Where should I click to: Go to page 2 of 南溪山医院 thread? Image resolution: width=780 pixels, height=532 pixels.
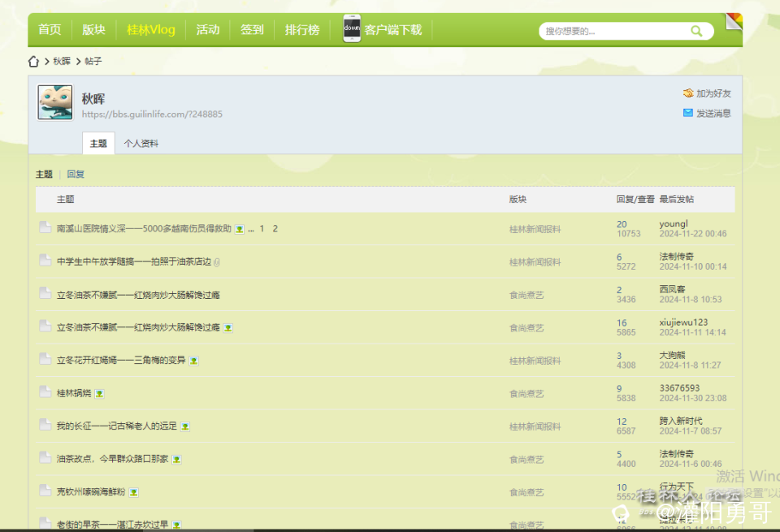[275, 229]
